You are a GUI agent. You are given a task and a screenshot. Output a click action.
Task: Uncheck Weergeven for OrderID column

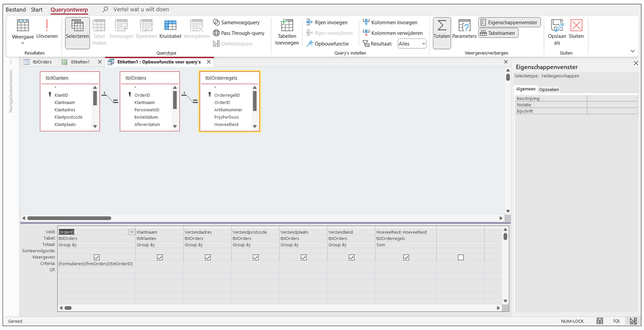pyautogui.click(x=97, y=257)
